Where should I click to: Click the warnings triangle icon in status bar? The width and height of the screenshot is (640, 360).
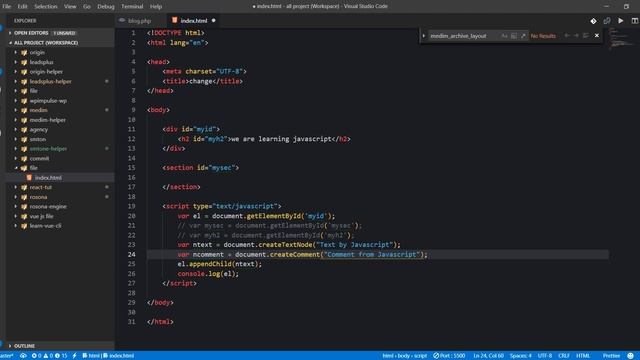(x=46, y=356)
